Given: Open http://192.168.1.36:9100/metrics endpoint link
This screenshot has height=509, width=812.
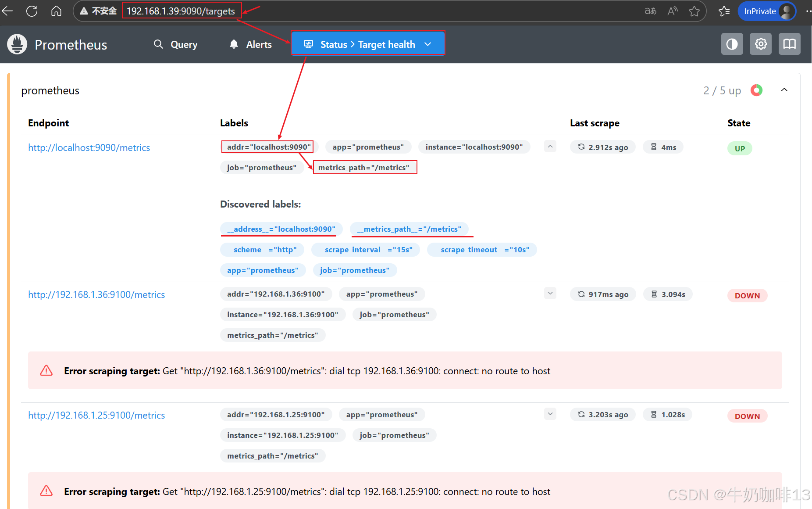Looking at the screenshot, I should (96, 295).
